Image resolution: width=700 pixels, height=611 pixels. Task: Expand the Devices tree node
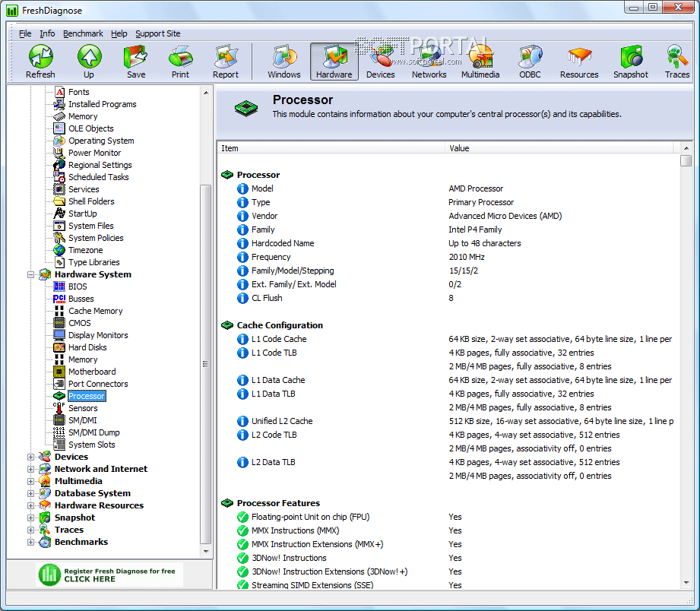click(31, 457)
